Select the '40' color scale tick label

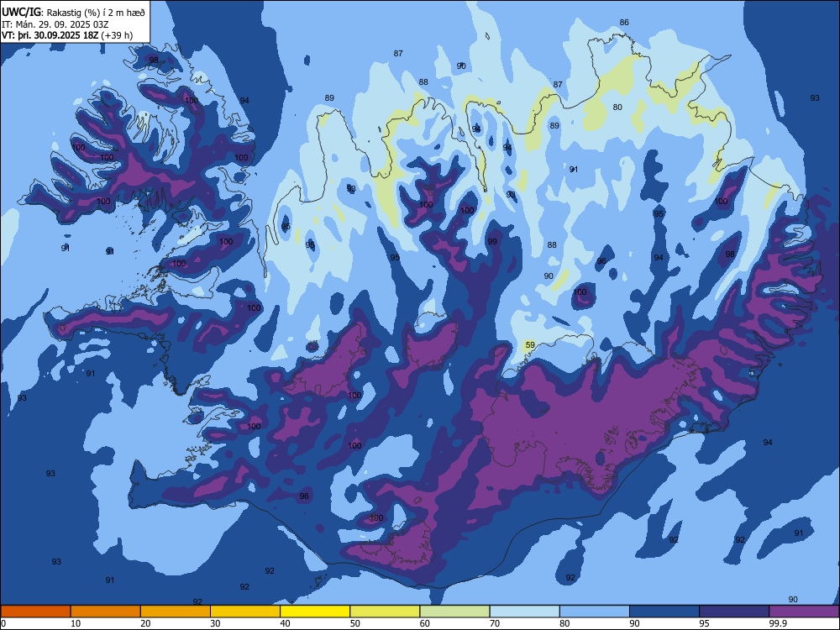(x=286, y=623)
